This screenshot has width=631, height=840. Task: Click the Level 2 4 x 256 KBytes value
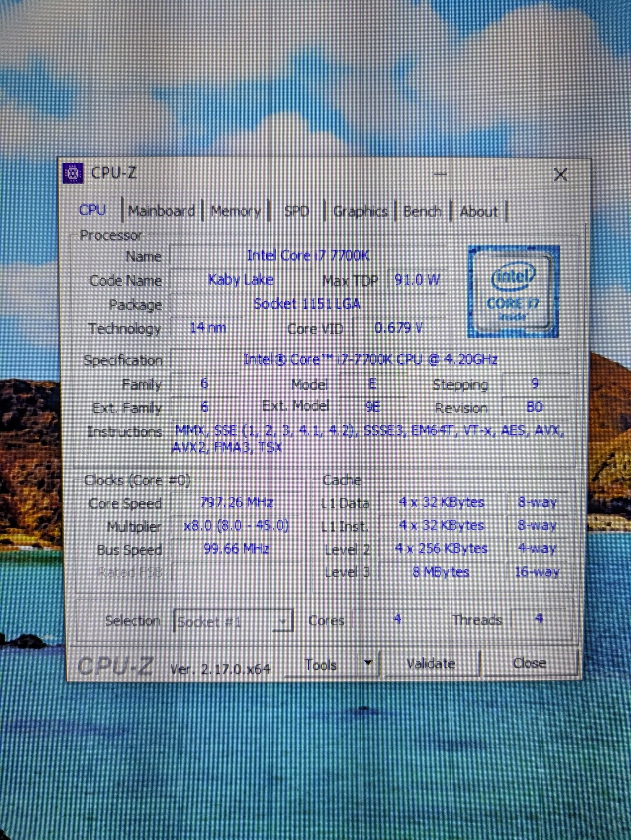coord(441,548)
